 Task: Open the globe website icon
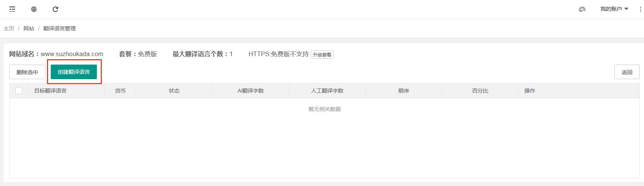34,9
